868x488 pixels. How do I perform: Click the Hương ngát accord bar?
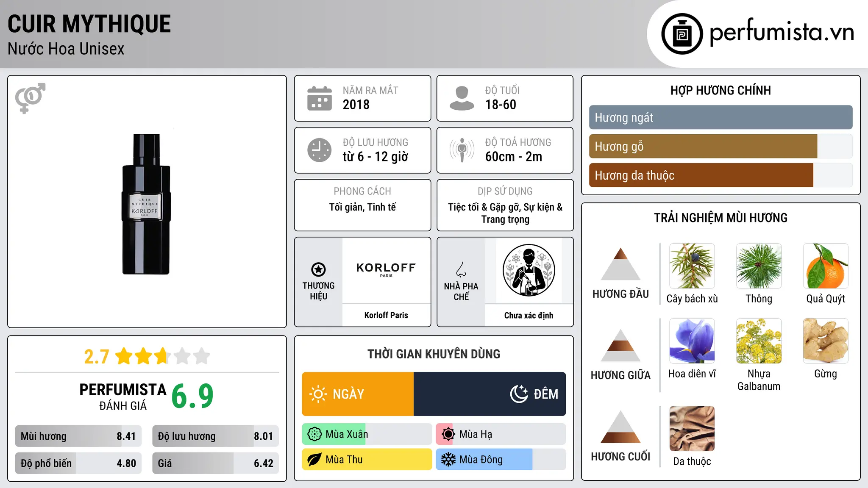click(x=721, y=117)
